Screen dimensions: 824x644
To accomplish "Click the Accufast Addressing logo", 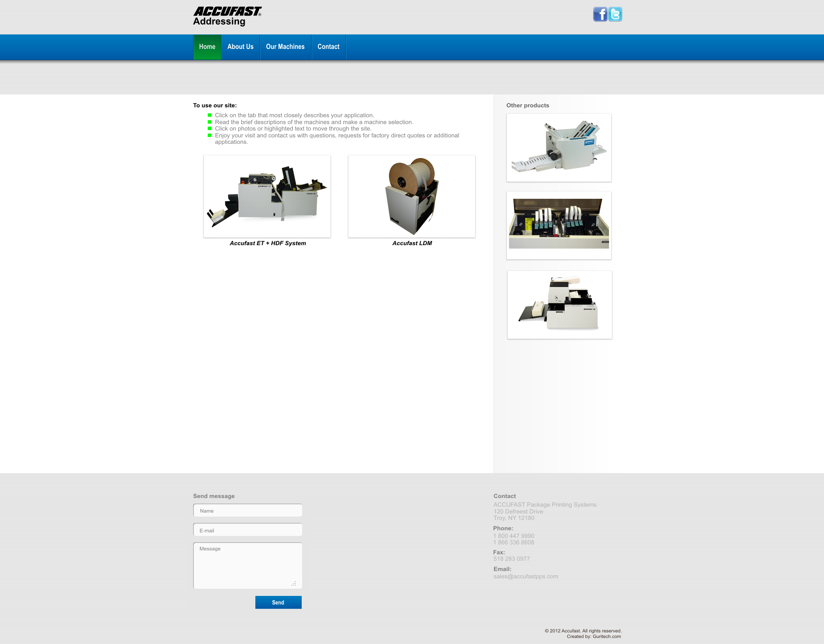I will tap(227, 16).
